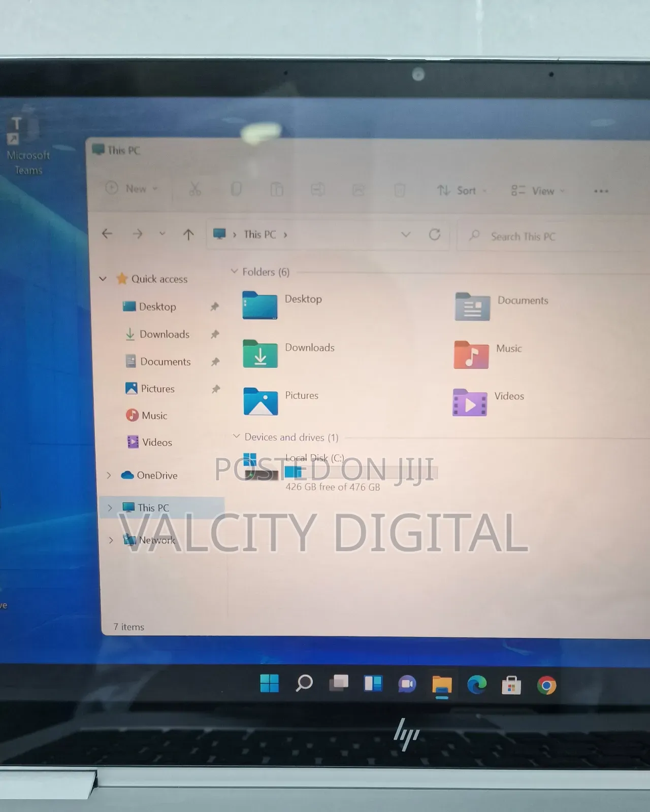Refresh the This PC view

point(435,234)
